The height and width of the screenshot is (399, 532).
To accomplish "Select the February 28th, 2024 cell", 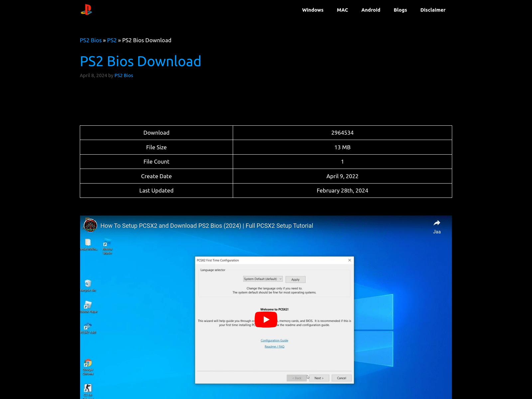I will click(342, 191).
